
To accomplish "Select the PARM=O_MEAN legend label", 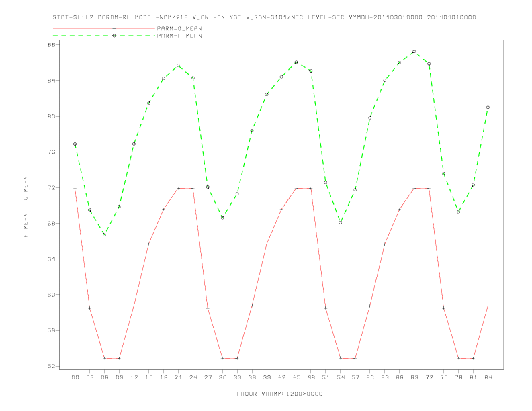I will coord(179,28).
